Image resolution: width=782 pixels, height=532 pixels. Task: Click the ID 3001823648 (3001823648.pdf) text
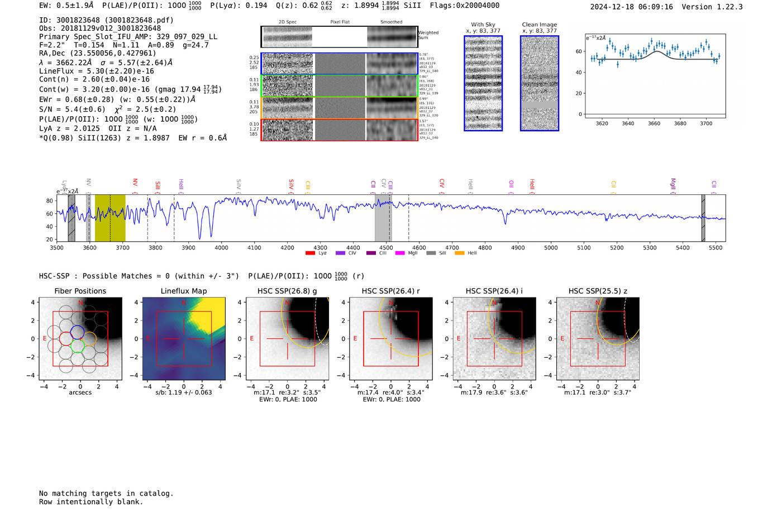[106, 20]
